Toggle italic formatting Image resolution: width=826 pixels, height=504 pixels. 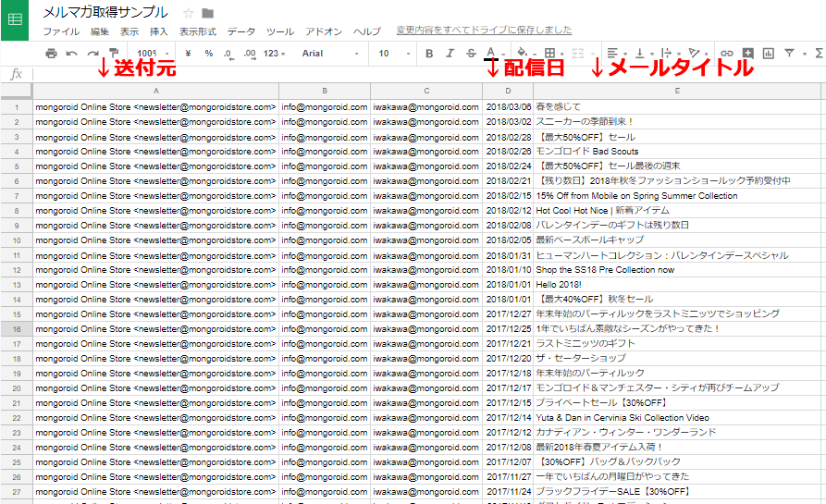[450, 54]
